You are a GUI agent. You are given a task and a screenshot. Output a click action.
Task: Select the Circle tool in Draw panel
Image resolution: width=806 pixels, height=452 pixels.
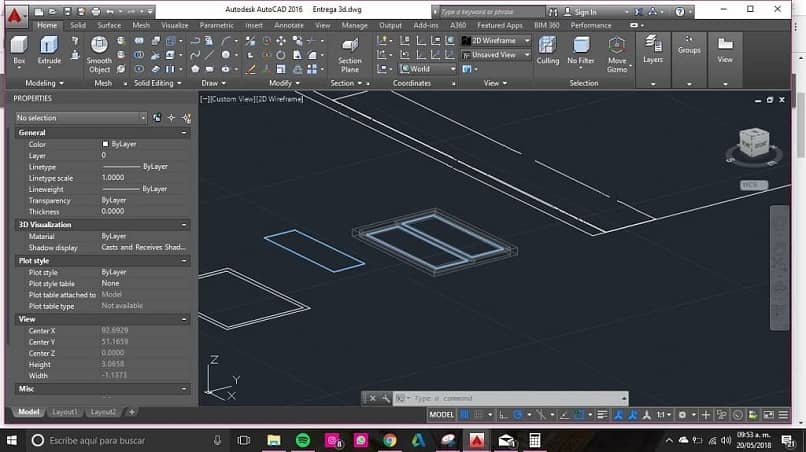[x=226, y=55]
